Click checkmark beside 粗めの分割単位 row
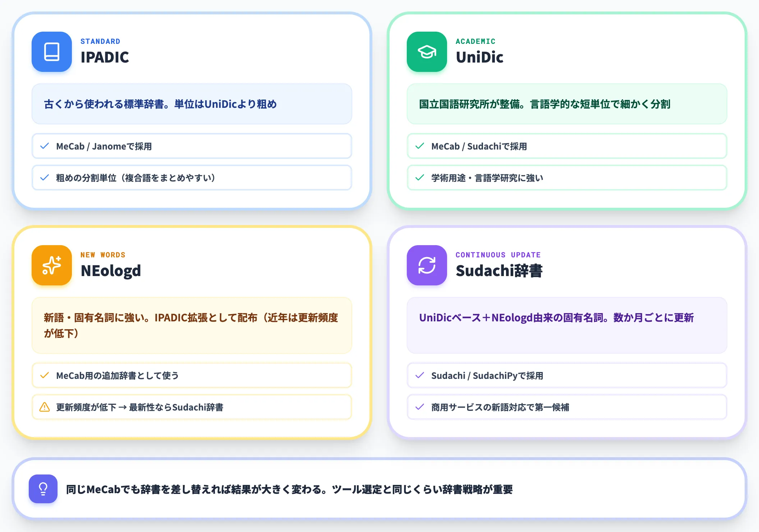759x532 pixels. (x=45, y=178)
